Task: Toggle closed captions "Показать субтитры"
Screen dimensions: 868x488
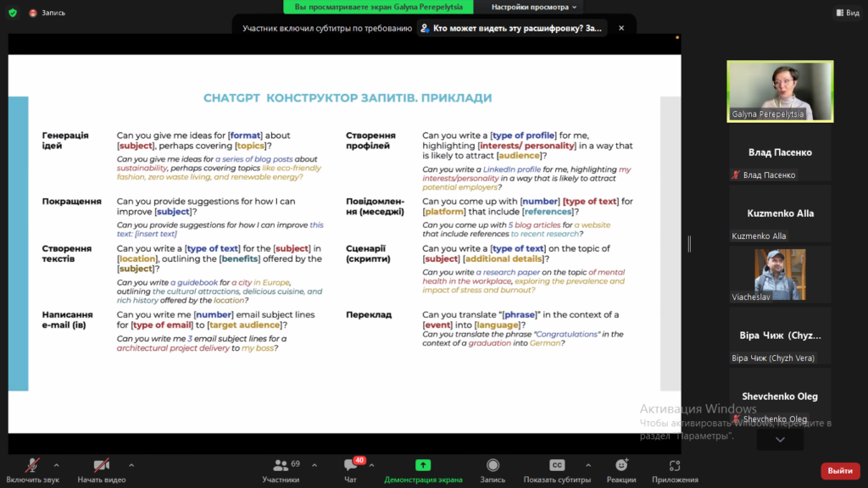Action: pyautogui.click(x=557, y=471)
